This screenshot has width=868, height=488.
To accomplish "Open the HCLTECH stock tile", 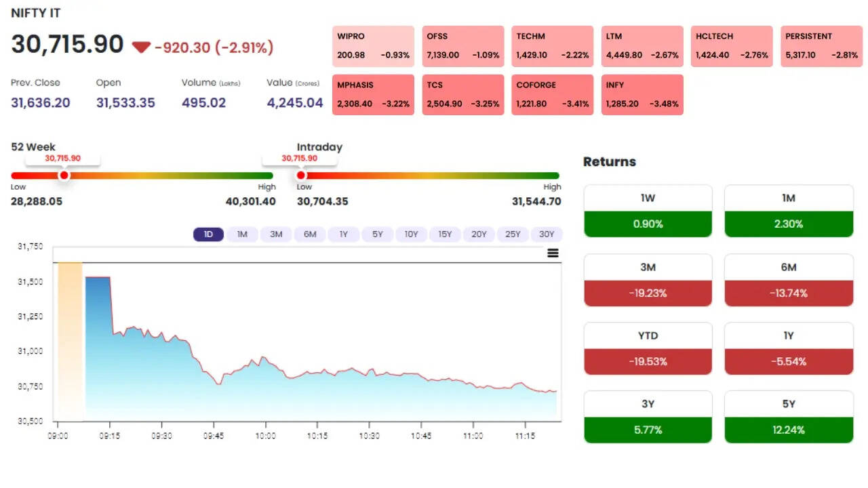I will coord(732,46).
